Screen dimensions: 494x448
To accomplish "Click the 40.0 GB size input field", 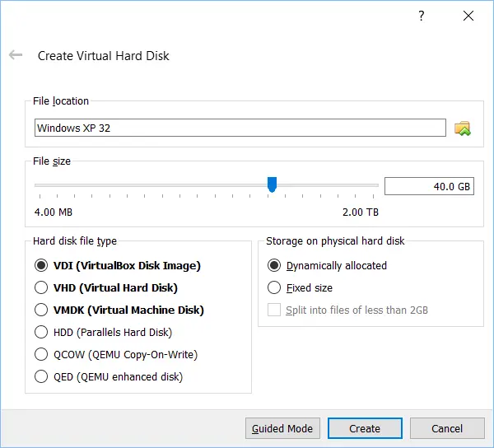I will 429,186.
